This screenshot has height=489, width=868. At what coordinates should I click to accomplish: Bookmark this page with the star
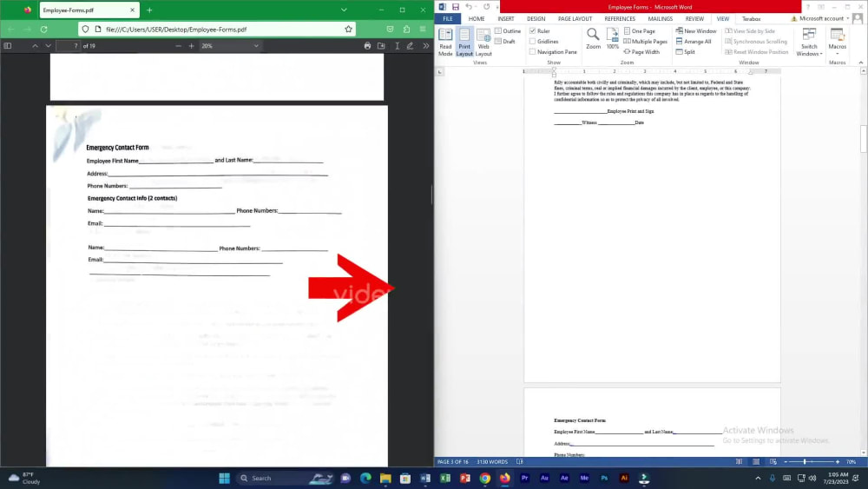point(348,30)
